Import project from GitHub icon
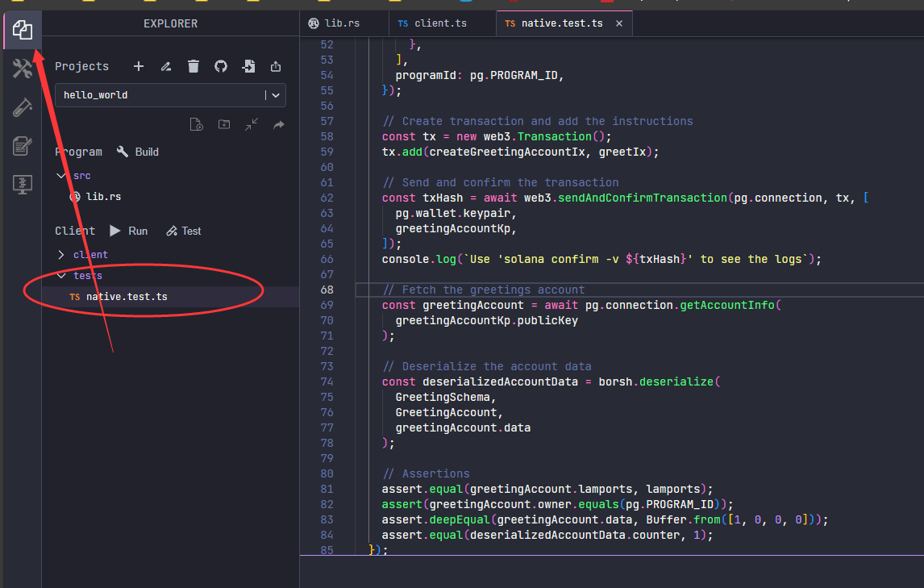Screen dimensions: 924x588 pos(221,66)
